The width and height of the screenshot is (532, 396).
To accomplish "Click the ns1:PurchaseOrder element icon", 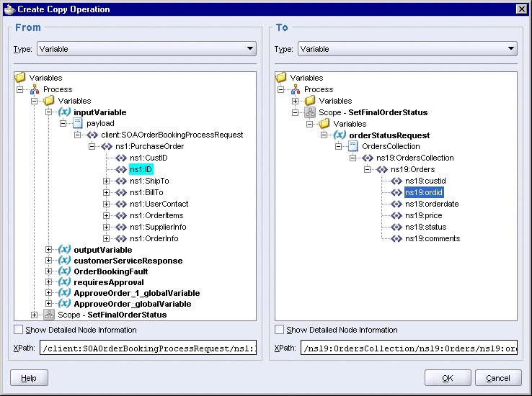I will point(107,146).
